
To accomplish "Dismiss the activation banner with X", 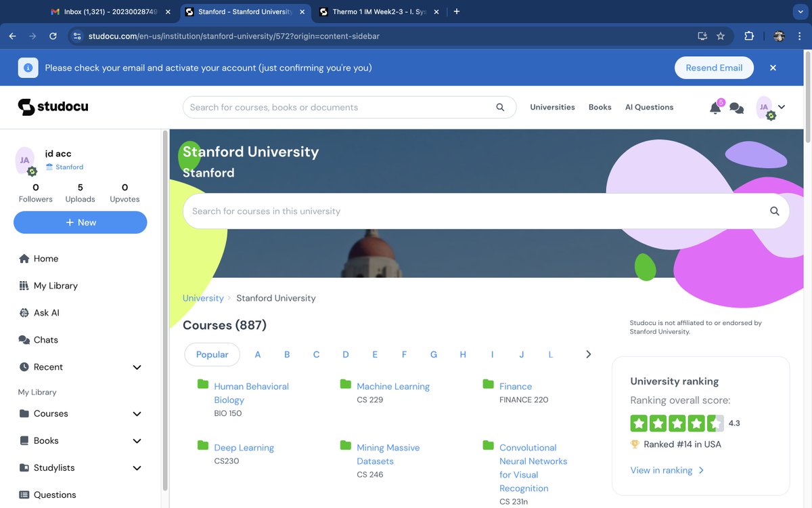I will click(773, 68).
